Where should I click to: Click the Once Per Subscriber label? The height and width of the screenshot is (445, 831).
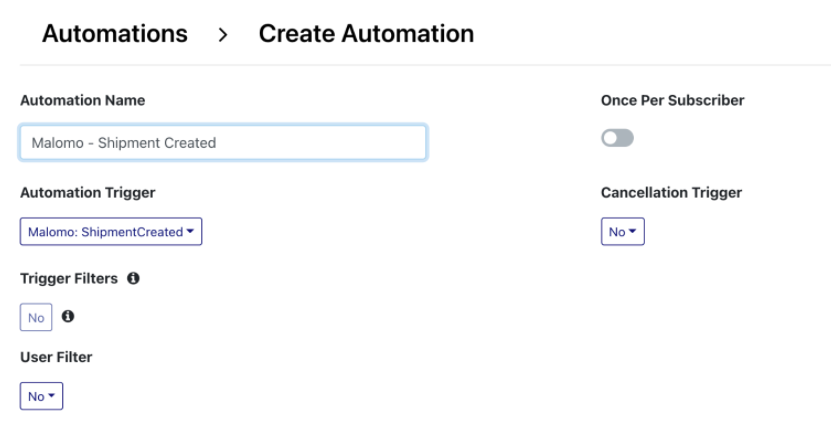[673, 100]
